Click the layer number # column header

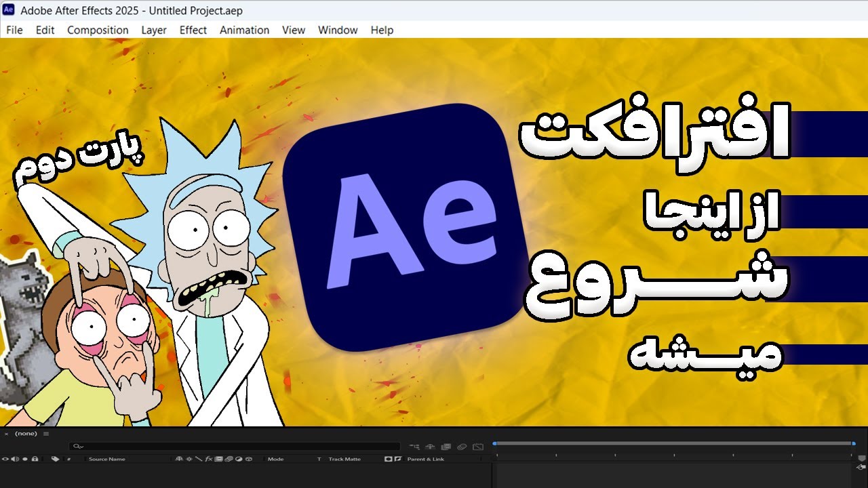[68, 460]
